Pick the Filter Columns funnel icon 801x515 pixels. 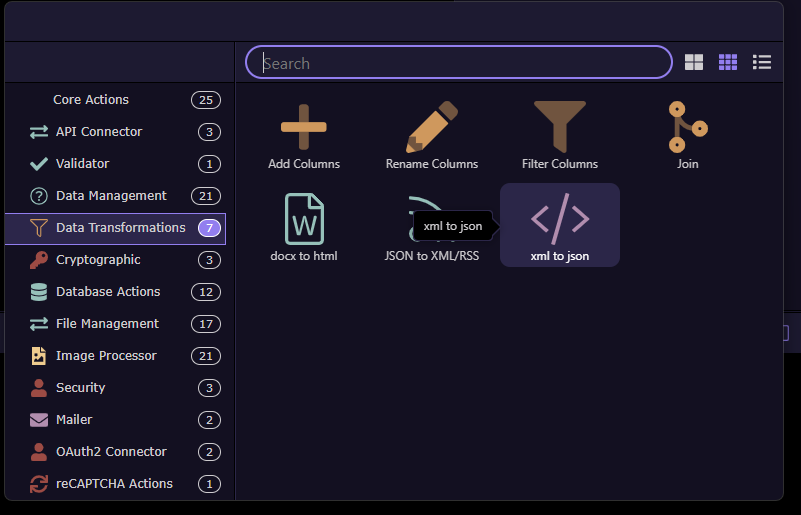560,127
